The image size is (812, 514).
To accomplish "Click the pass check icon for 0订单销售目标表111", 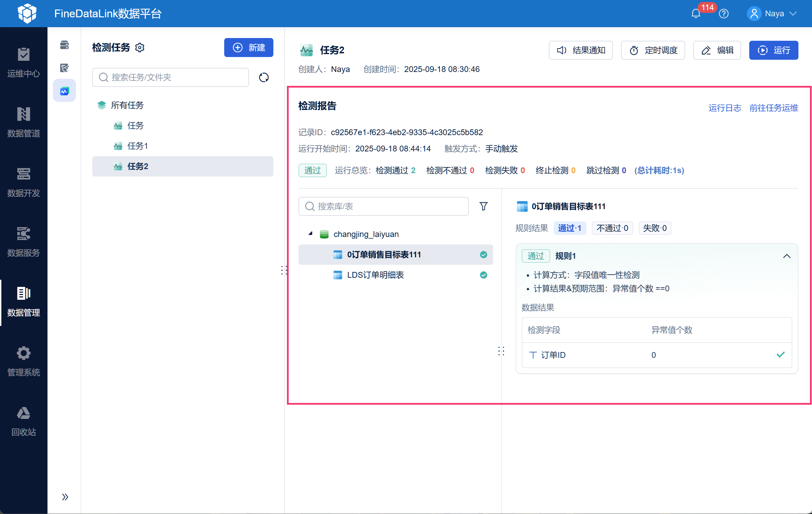I will click(x=484, y=255).
